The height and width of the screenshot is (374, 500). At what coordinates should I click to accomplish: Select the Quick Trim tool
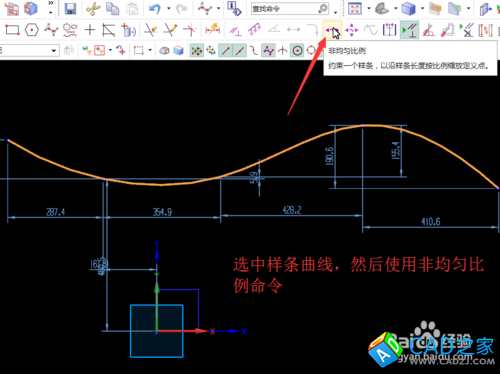(150, 30)
